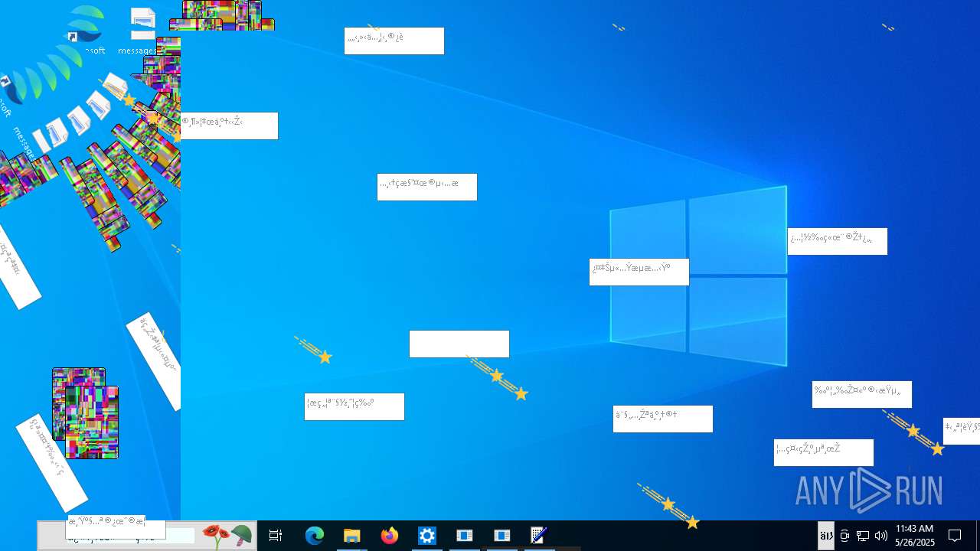Launch Firefox from the taskbar
The width and height of the screenshot is (980, 551).
click(x=390, y=536)
